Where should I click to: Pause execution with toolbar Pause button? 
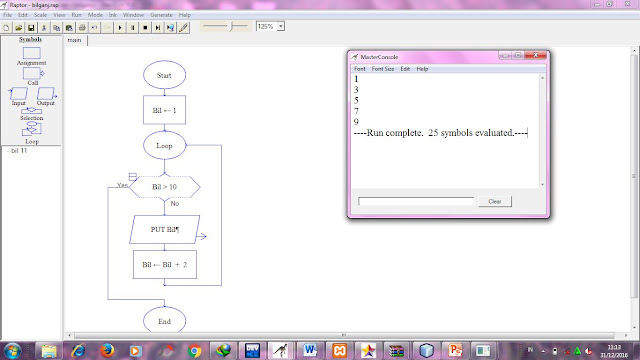pyautogui.click(x=133, y=28)
